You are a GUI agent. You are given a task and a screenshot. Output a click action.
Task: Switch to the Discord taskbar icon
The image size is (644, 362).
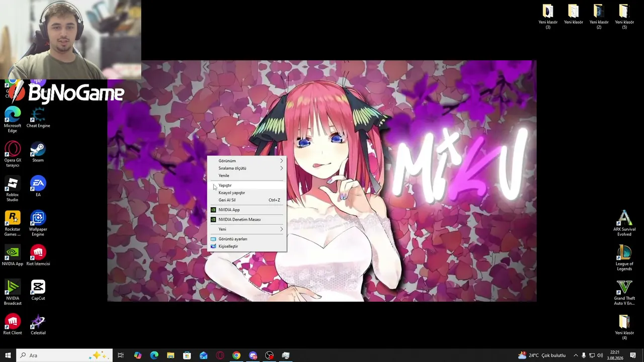(x=253, y=355)
